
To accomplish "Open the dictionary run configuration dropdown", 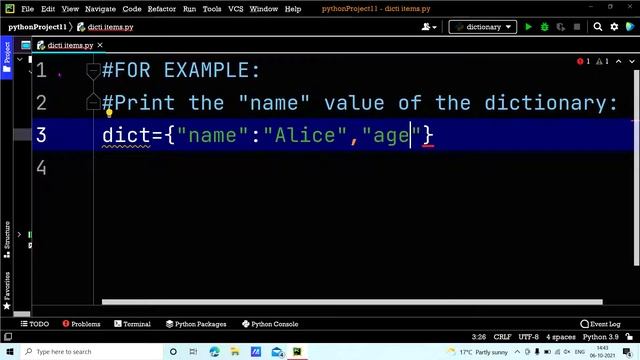I will 483,27.
